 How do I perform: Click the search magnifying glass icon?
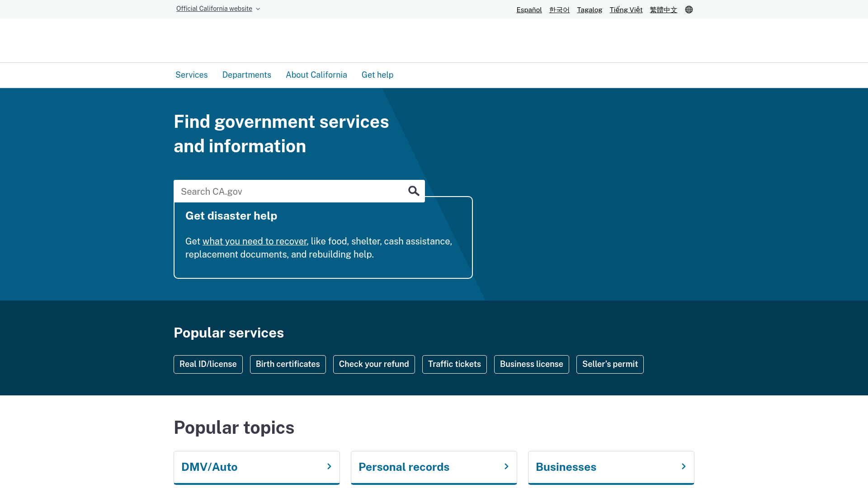click(x=414, y=191)
